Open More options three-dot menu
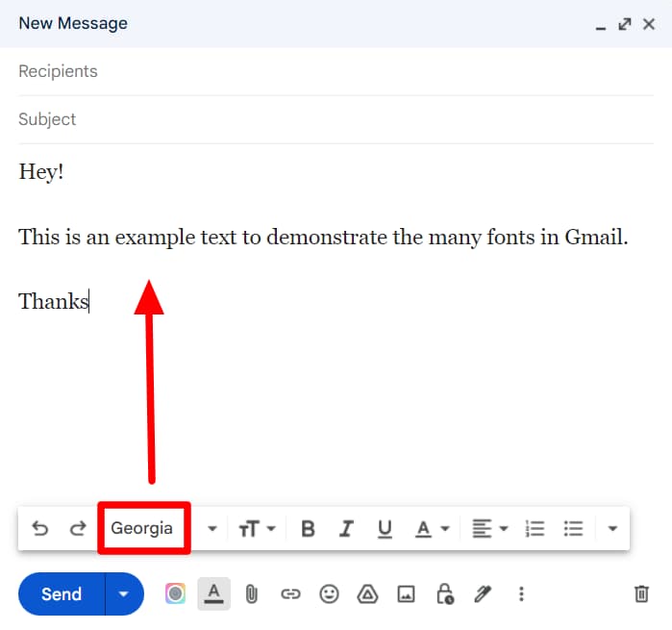 coord(521,594)
